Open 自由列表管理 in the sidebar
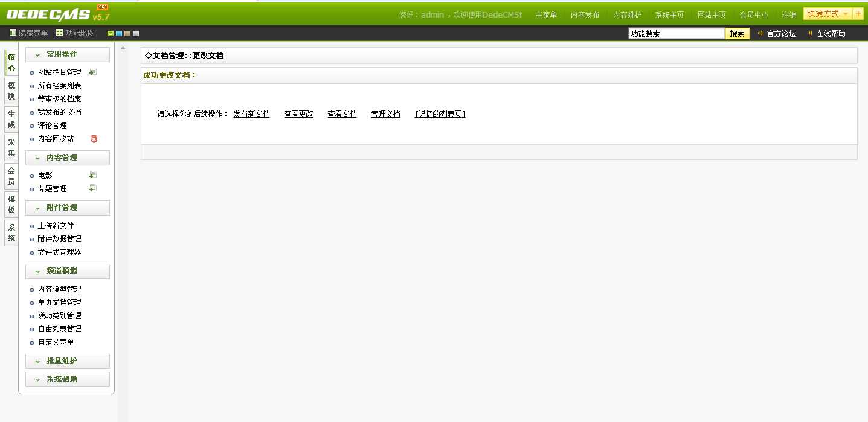This screenshot has height=422, width=868. (x=59, y=329)
